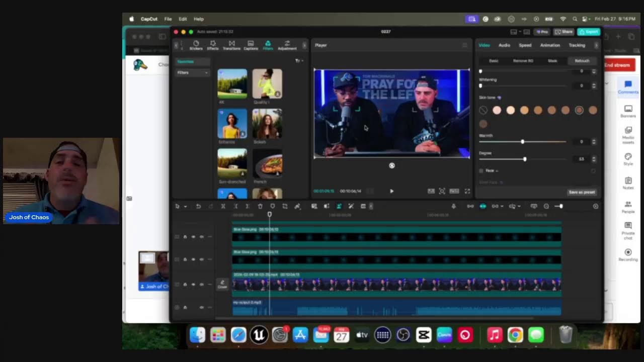Click the Pro button in the title bar
Screen dimensions: 644x362
point(542,32)
